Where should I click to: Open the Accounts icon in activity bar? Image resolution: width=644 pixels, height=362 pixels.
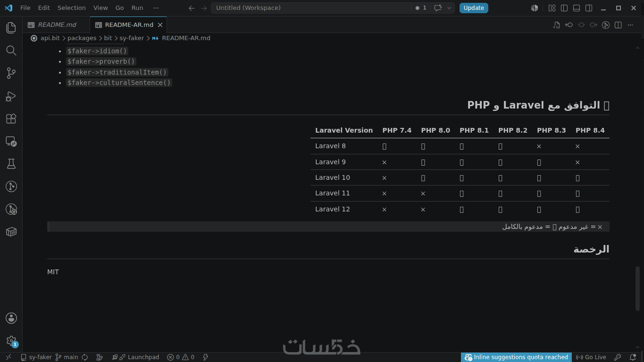11,319
